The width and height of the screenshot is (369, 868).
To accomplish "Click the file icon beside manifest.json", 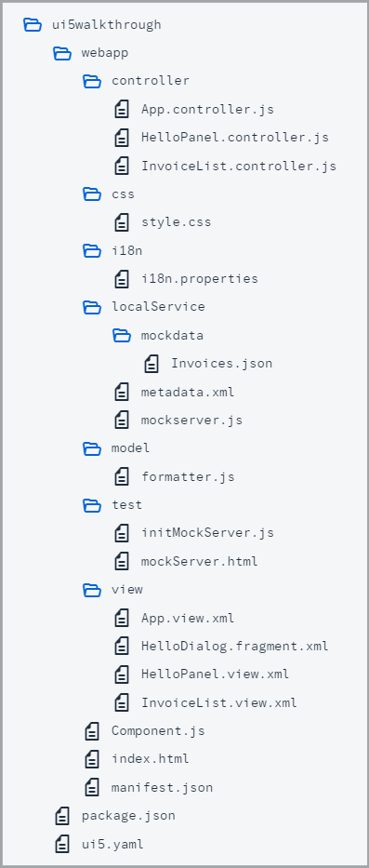I will (x=92, y=787).
